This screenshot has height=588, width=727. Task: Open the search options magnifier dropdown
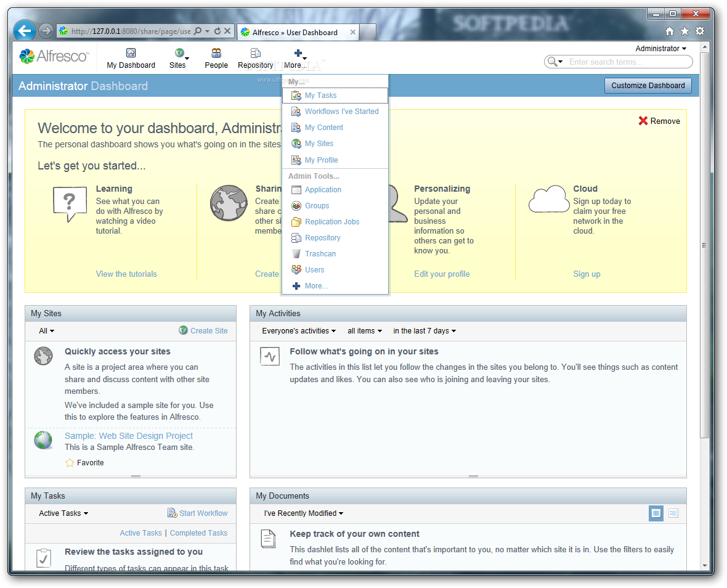pos(555,62)
